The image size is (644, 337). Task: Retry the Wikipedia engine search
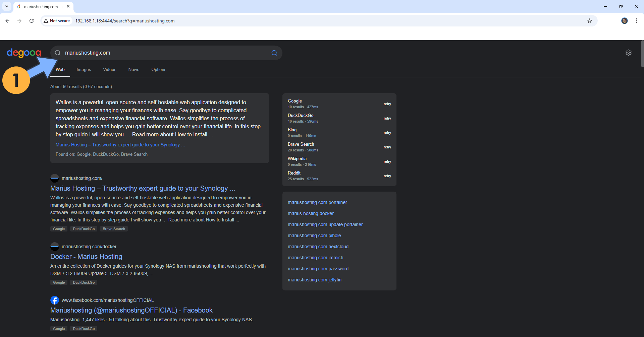(x=387, y=162)
